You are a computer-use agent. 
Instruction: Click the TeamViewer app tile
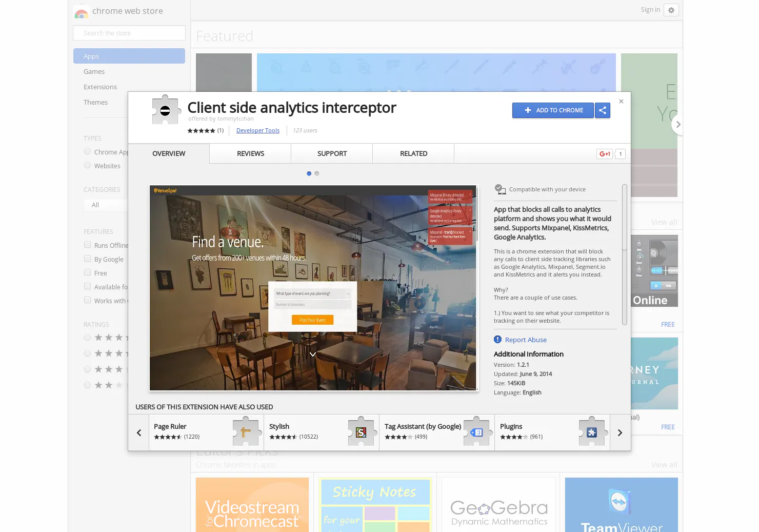pyautogui.click(x=622, y=505)
